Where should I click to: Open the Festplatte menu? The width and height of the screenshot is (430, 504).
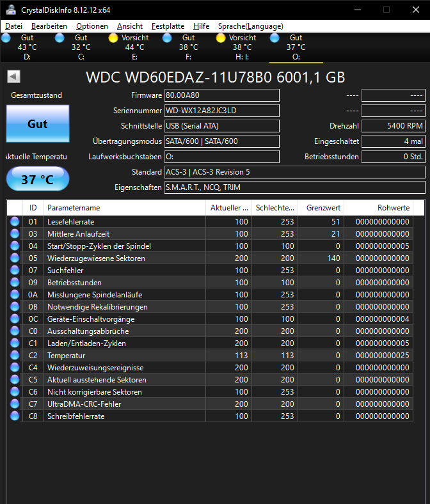pyautogui.click(x=168, y=26)
